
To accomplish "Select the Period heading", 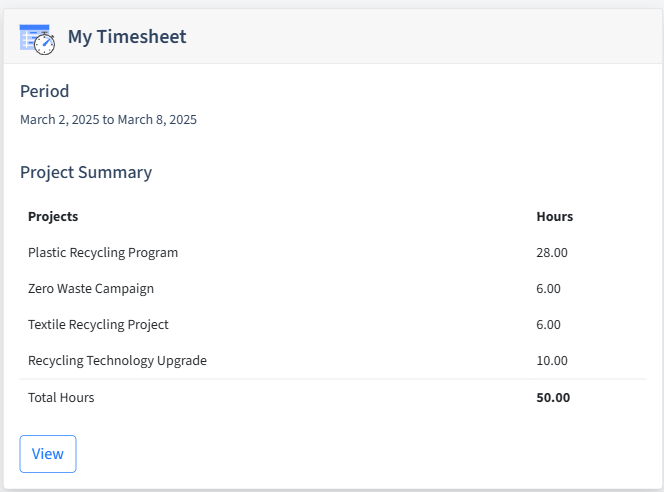I will tap(44, 91).
